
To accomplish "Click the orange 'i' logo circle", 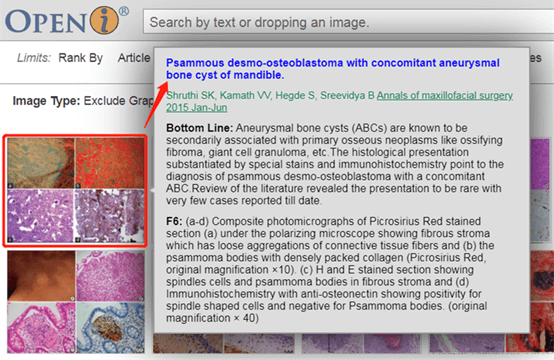I will pyautogui.click(x=104, y=20).
